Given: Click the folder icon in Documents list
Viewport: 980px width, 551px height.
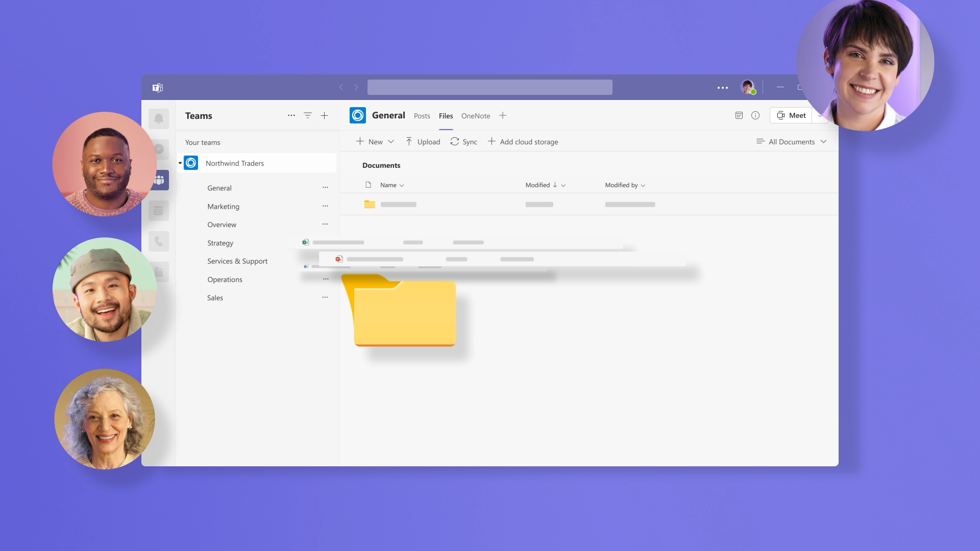Looking at the screenshot, I should pyautogui.click(x=370, y=204).
